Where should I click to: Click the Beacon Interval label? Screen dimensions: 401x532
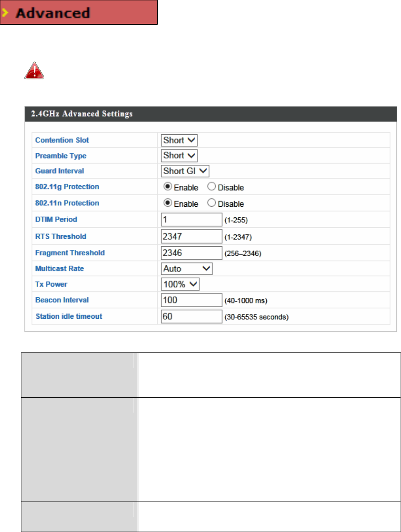62,300
